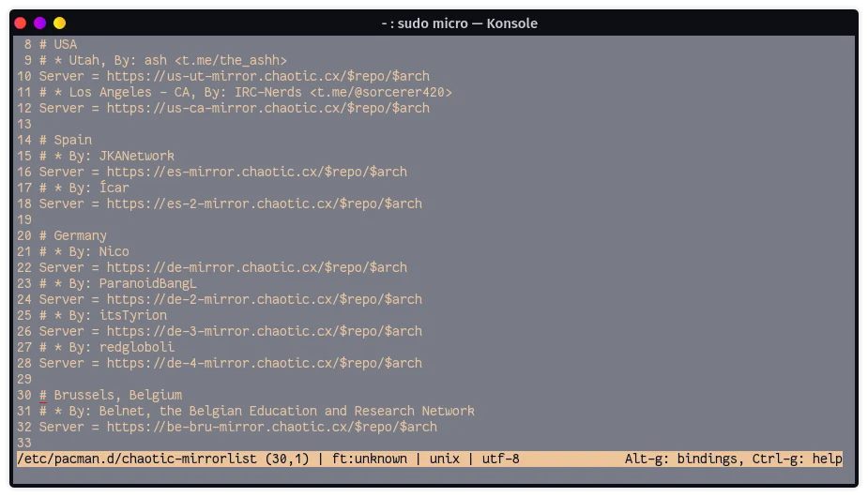Click 'utf-8' encoding in status bar
The width and height of the screenshot is (868, 497).
[x=500, y=459]
